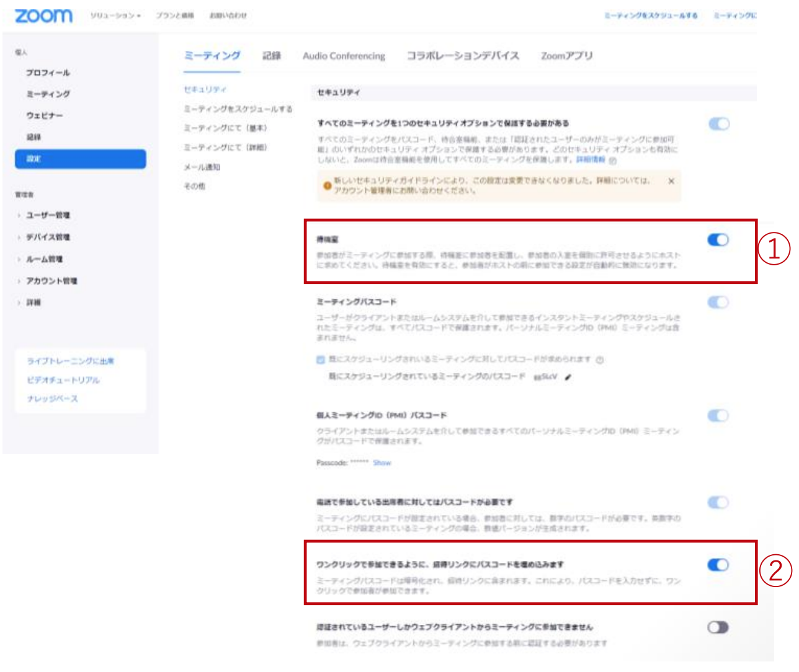Open the ソリューション dropdown menu
This screenshot has height=672, width=799.
point(115,15)
